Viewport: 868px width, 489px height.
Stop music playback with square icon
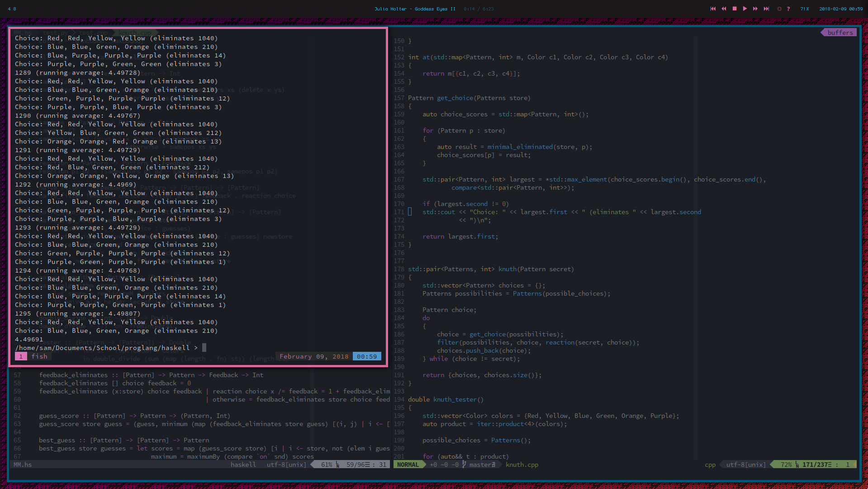click(735, 9)
